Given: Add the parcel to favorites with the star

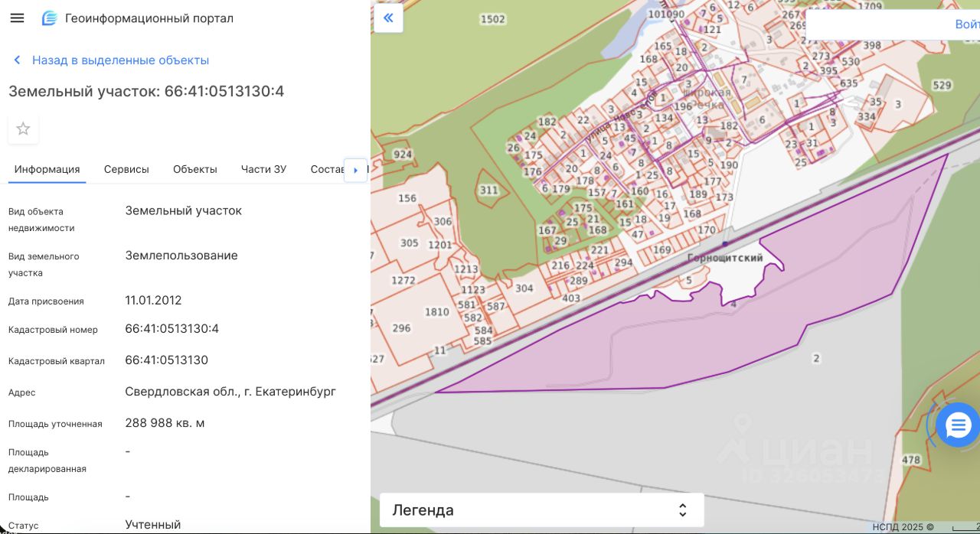Looking at the screenshot, I should [x=23, y=129].
